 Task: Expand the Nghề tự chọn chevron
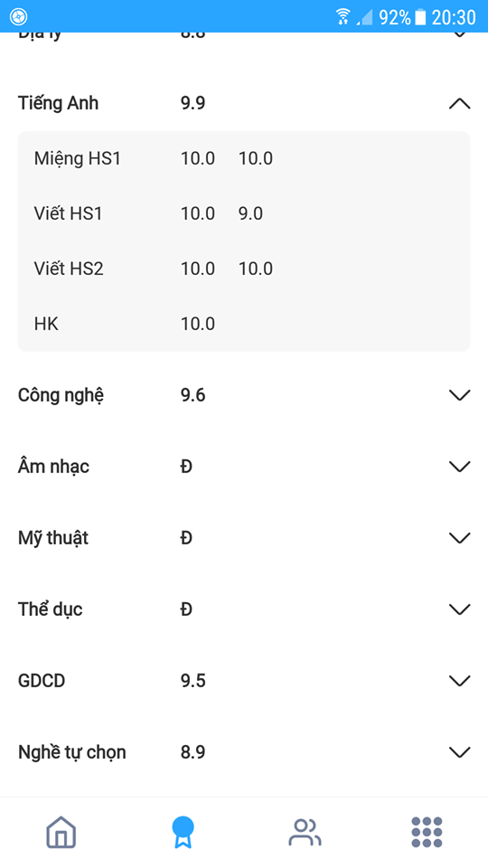[x=460, y=751]
